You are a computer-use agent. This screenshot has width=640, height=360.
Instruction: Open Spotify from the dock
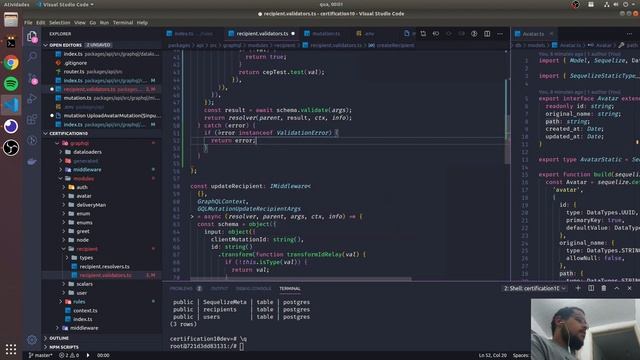11,84
